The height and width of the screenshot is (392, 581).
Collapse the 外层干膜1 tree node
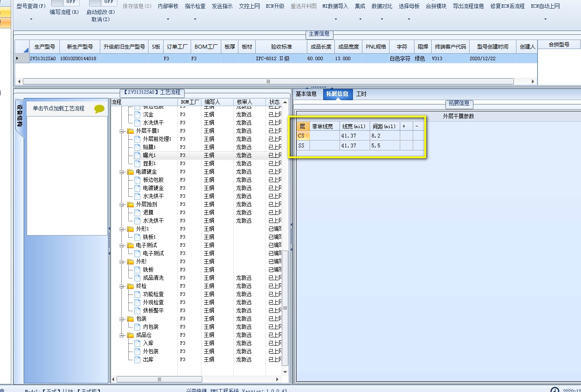click(122, 131)
